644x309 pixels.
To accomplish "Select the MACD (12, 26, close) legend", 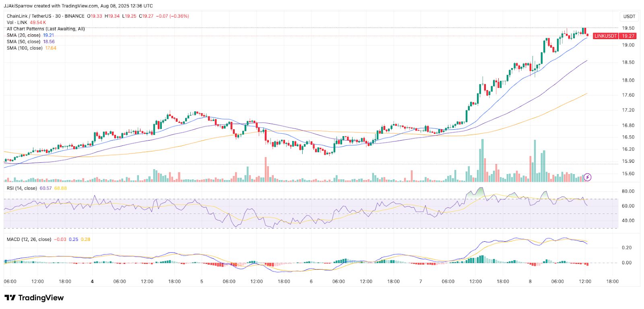I will pyautogui.click(x=29, y=239).
